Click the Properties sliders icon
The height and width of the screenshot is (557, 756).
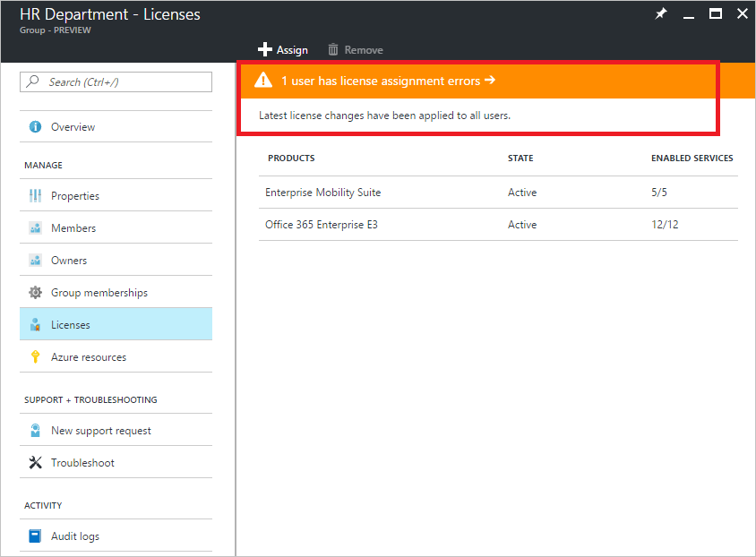pyautogui.click(x=35, y=196)
